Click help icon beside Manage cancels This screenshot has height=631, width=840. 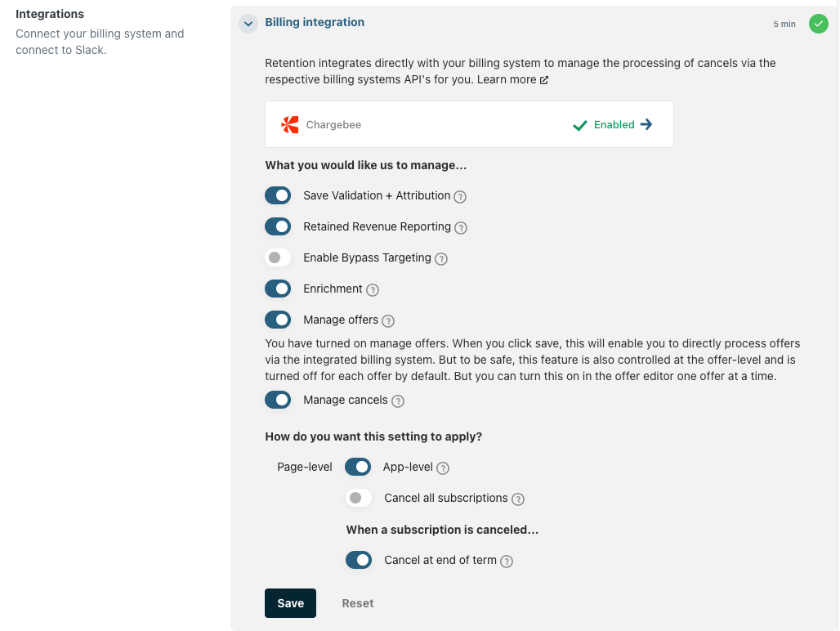tap(398, 401)
